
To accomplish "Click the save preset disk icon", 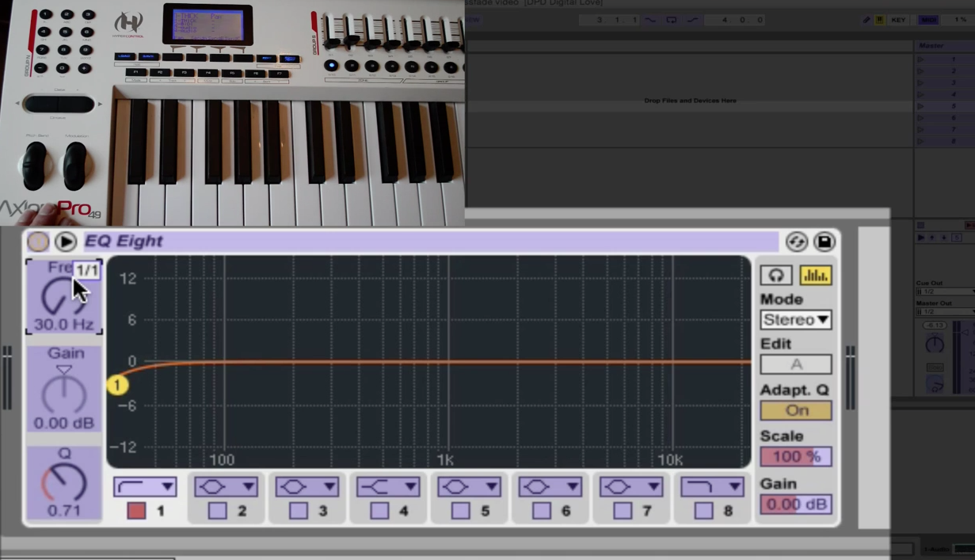I will tap(824, 242).
